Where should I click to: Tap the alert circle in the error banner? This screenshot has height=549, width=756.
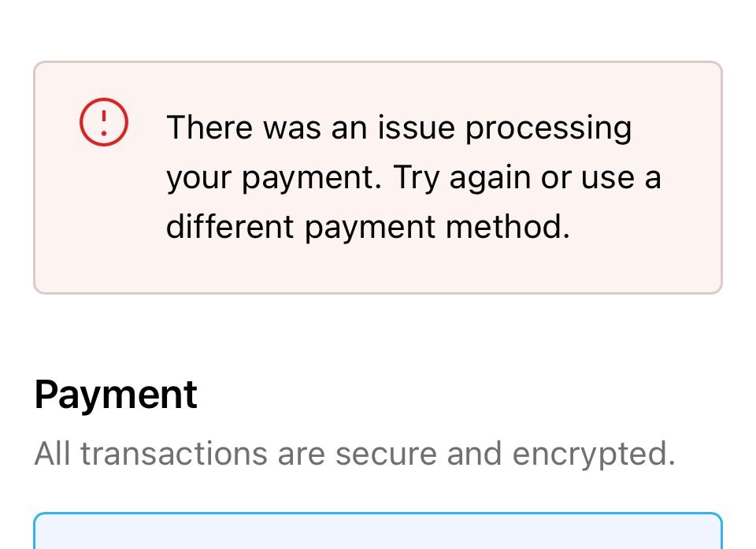point(103,122)
